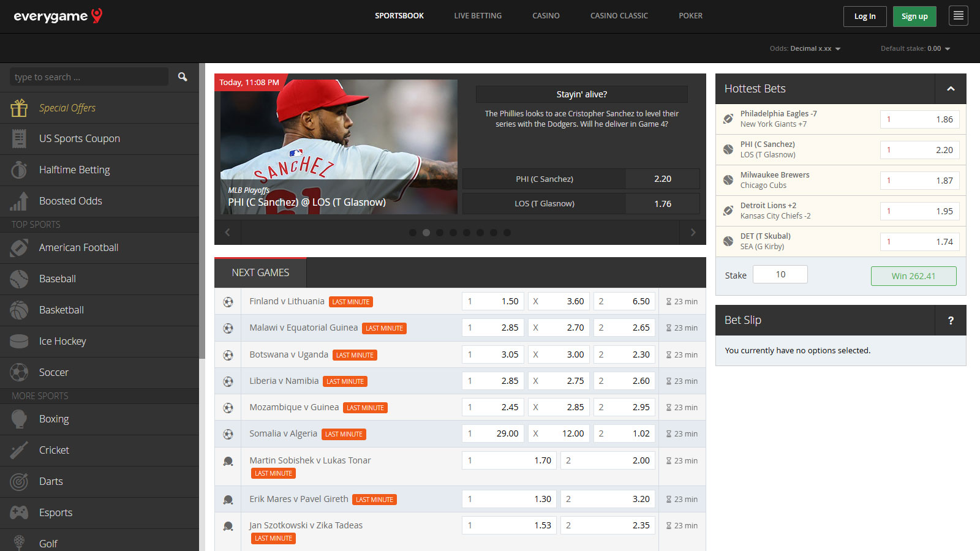Click the Darts target icon
The image size is (980, 551).
[19, 482]
